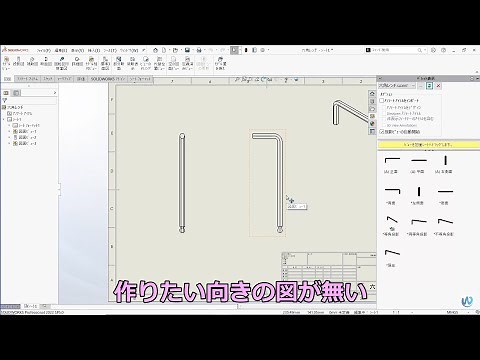Select 六角レンチ root item in feature tree
480x360 pixels.
click(13, 107)
